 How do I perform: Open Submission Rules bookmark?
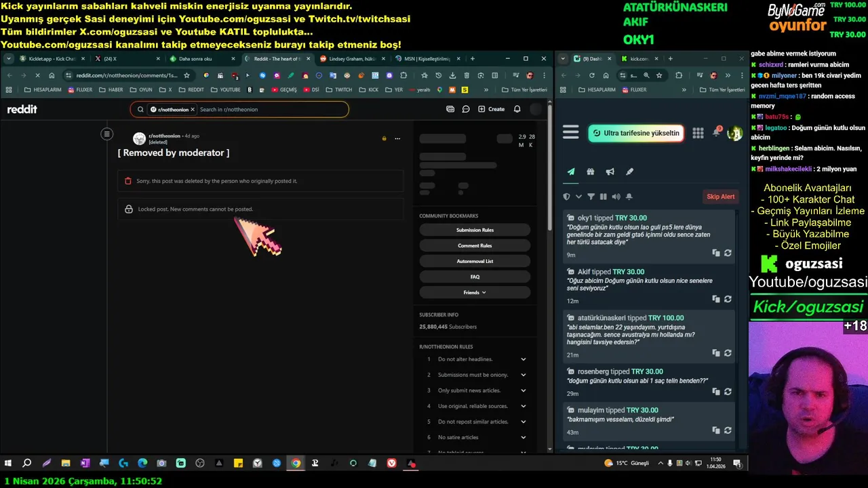(475, 230)
